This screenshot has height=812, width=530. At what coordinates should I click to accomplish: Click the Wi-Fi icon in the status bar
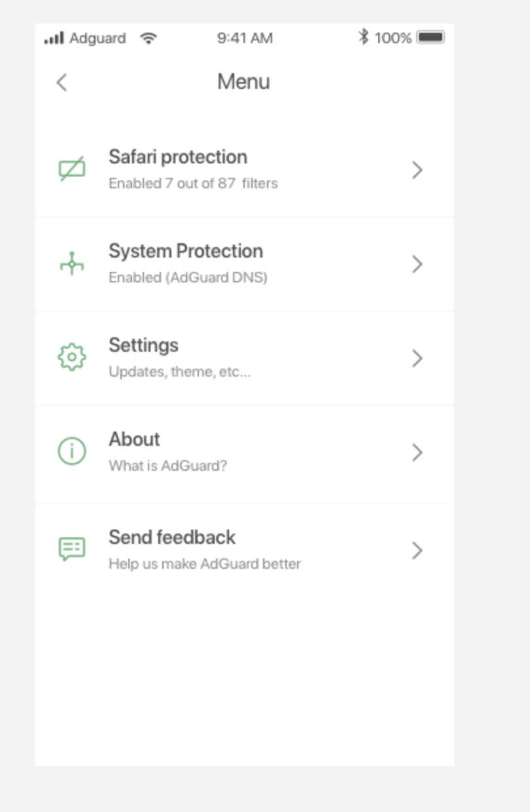click(149, 38)
